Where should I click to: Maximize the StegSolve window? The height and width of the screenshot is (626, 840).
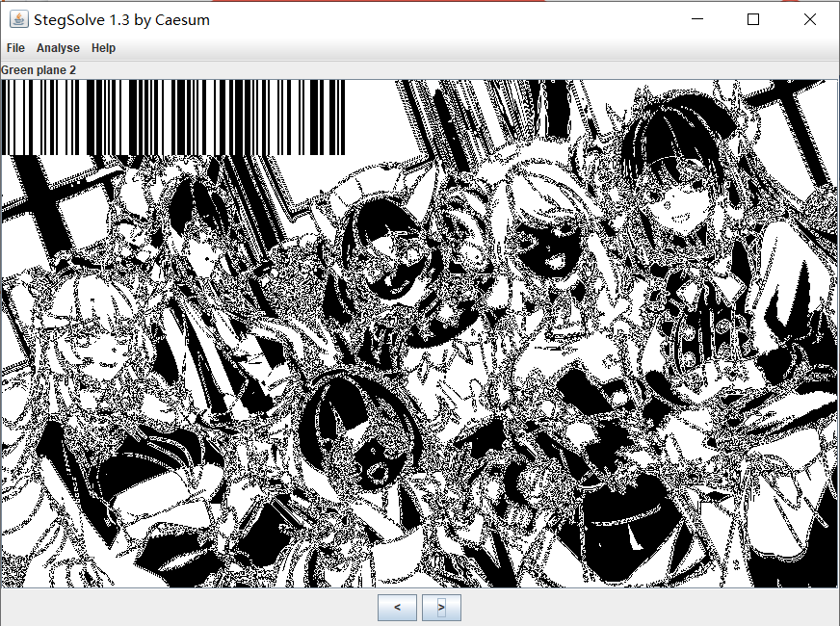(x=753, y=19)
